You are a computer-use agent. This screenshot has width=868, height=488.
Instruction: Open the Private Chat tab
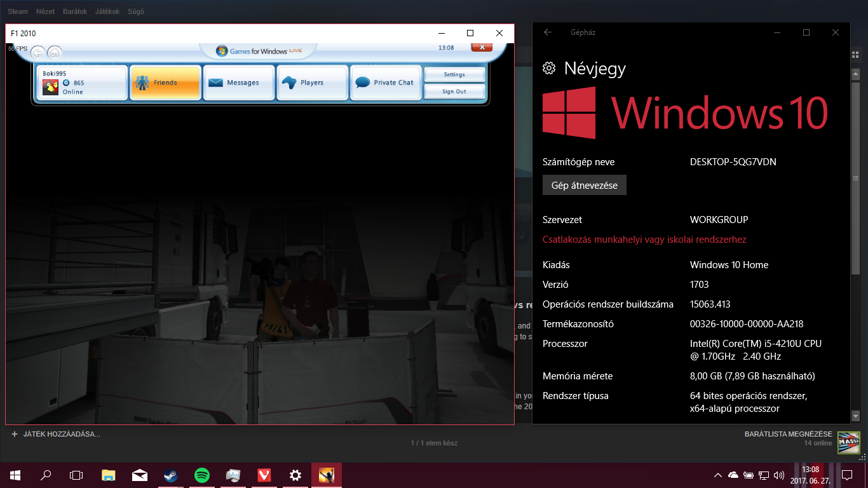click(386, 83)
